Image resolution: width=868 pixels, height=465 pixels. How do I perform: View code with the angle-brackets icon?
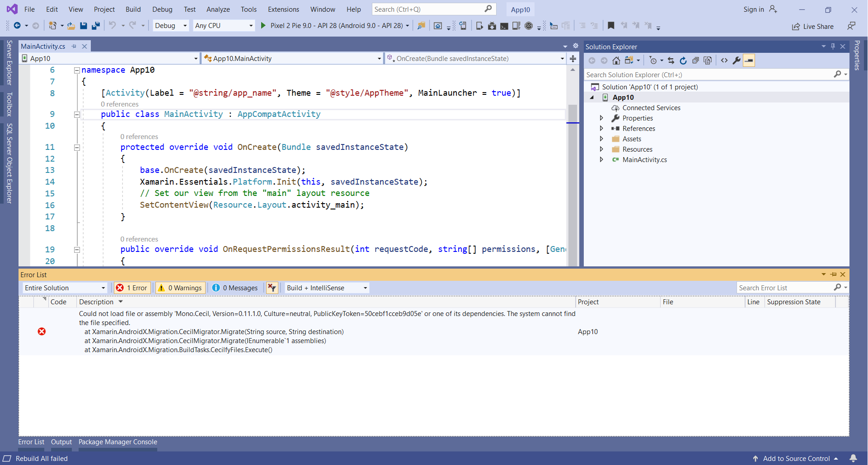click(x=724, y=60)
